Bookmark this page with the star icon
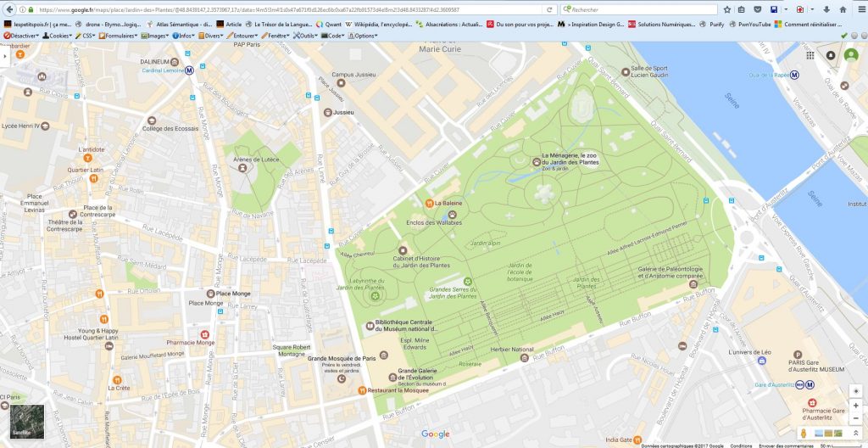This screenshot has height=448, width=868. (x=727, y=9)
